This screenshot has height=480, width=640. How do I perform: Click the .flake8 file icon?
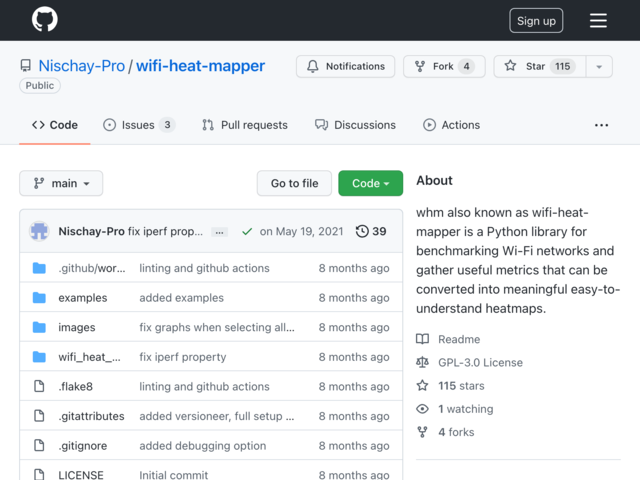(39, 386)
